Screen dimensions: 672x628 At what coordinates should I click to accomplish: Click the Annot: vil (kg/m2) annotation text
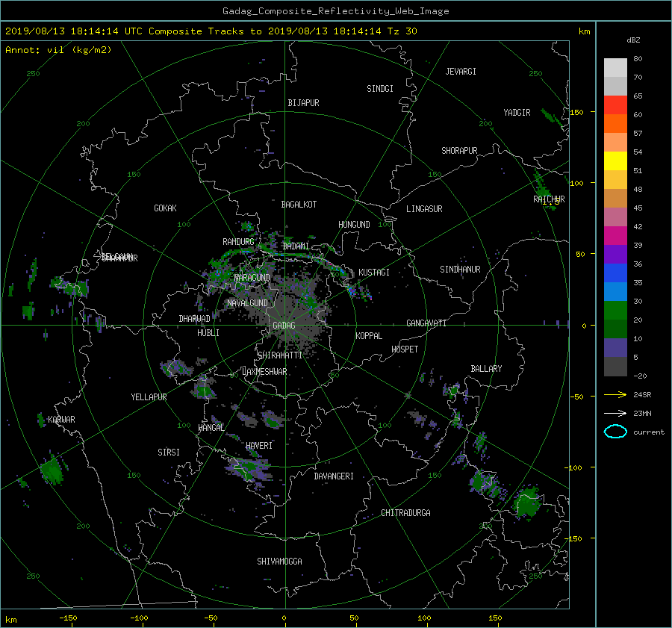[x=58, y=50]
